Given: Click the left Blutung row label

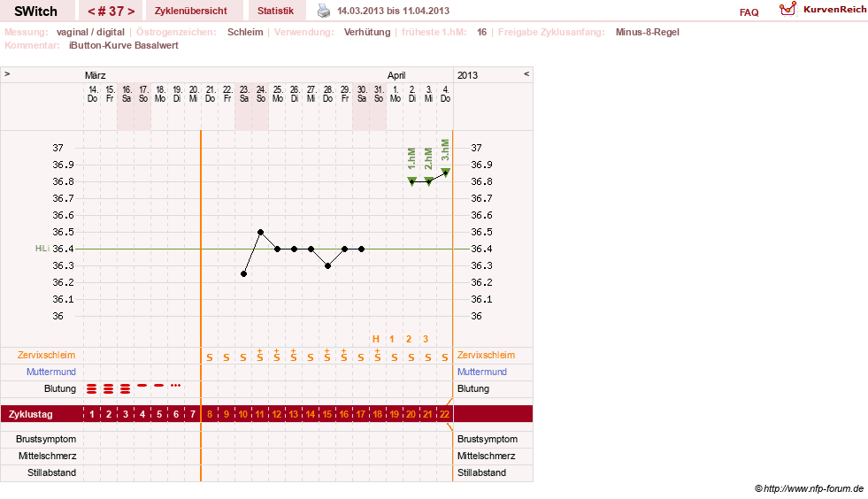Looking at the screenshot, I should coord(60,388).
